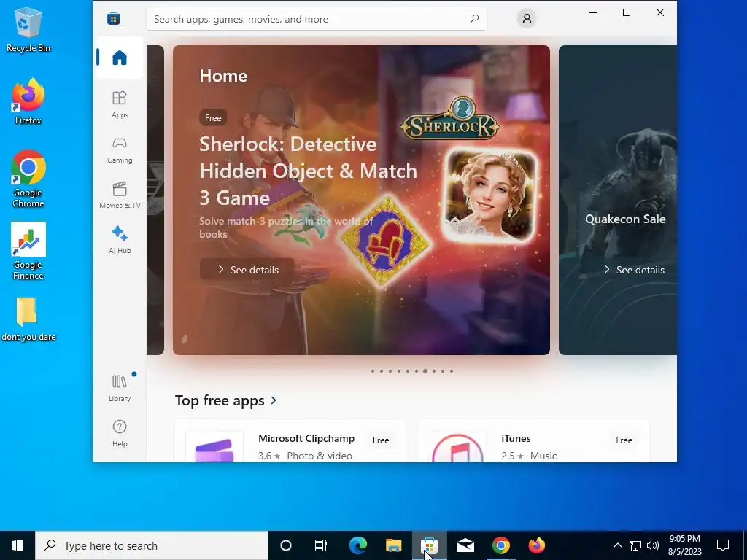This screenshot has width=747, height=560.
Task: Click Microsoft Store taskbar icon
Action: (429, 545)
